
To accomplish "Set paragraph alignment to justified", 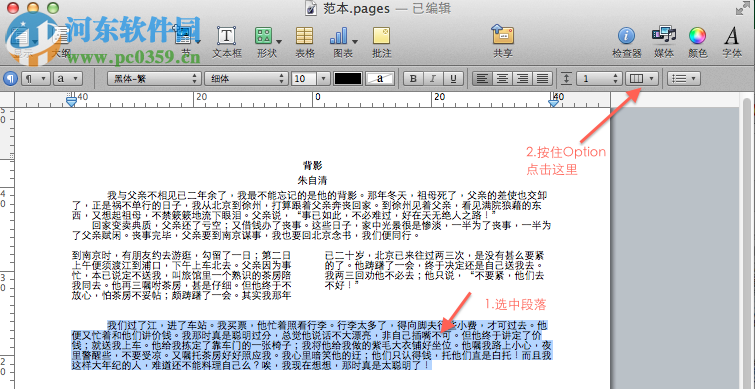I will 543,78.
